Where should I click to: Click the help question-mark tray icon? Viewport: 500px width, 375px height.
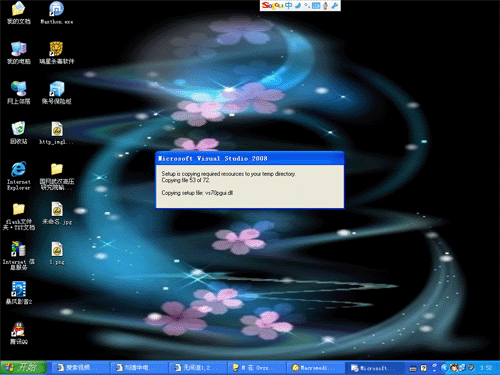[x=423, y=368]
